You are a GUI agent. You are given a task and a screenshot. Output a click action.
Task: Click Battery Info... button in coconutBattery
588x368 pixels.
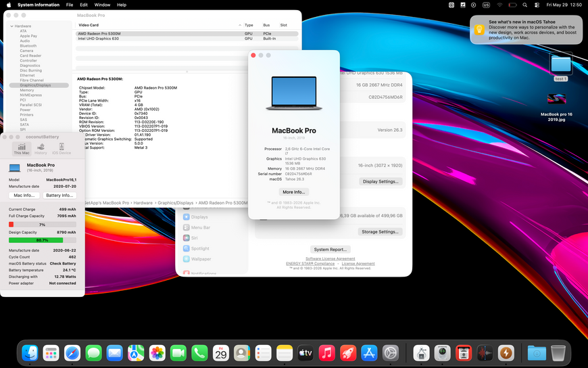(x=59, y=195)
